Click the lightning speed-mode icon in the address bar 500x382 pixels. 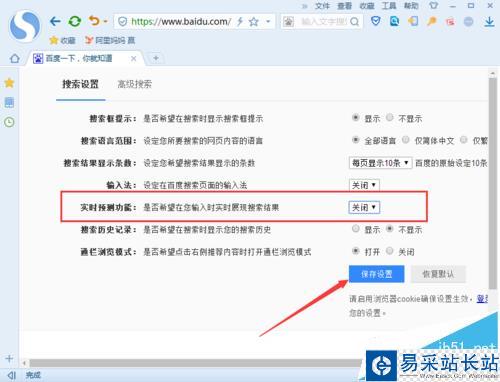coord(240,22)
